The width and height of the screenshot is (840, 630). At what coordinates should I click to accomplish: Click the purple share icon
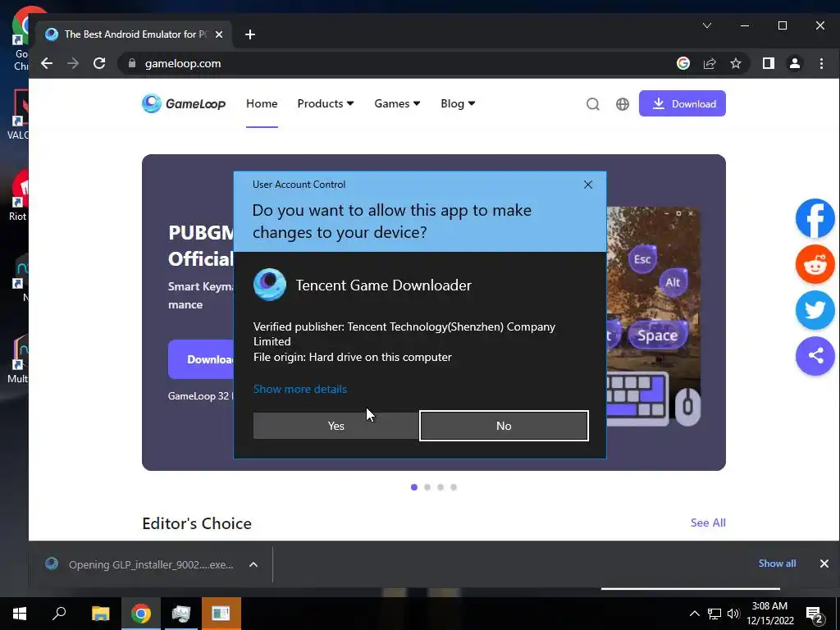tap(815, 356)
